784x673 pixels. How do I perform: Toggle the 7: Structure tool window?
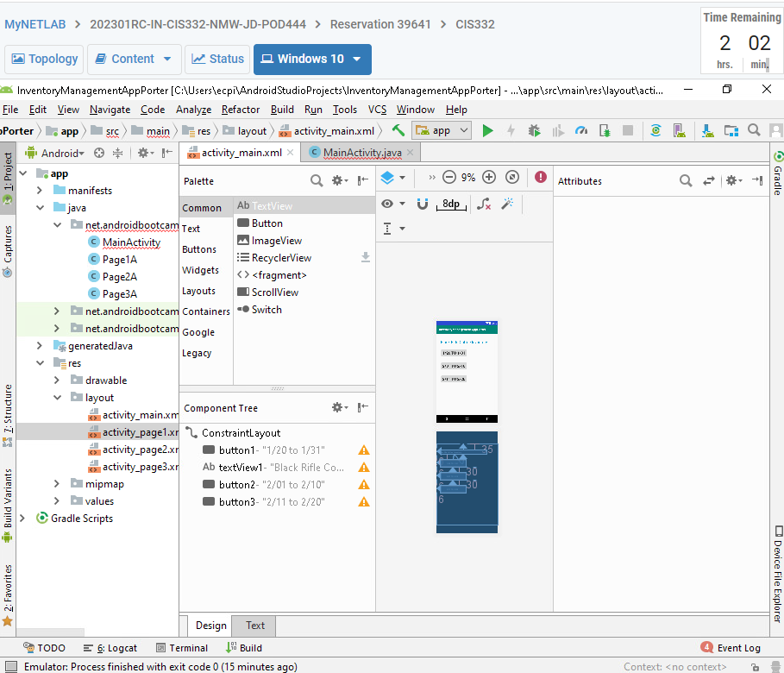pos(8,415)
